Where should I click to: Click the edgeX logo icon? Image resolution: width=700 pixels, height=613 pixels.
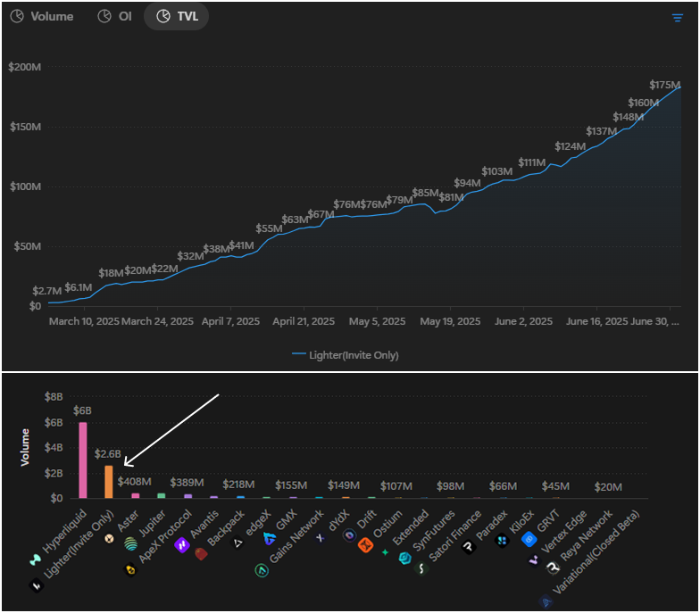tap(237, 543)
